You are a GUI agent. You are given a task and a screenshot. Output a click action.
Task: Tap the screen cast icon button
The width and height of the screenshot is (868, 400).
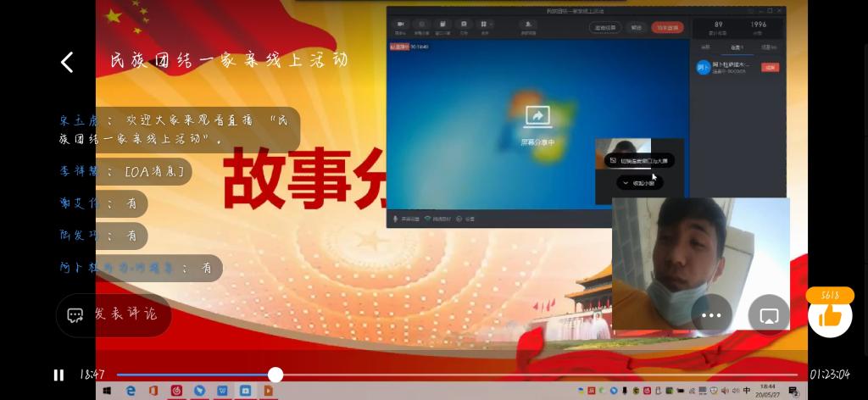tap(769, 315)
